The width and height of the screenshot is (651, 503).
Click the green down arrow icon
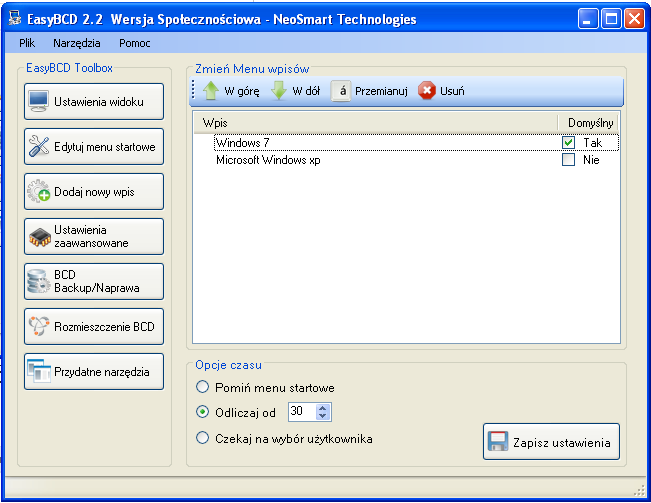point(279,90)
